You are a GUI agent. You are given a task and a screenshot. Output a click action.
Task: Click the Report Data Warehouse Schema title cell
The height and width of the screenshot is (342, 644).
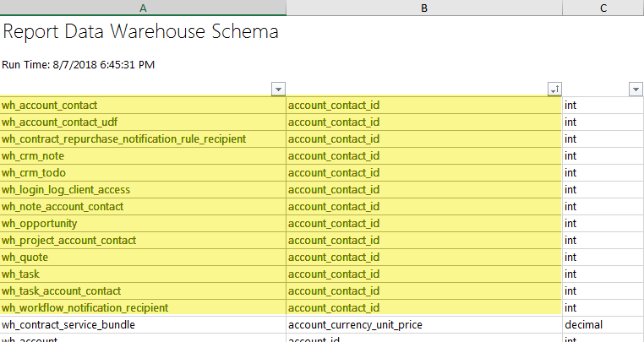[140, 33]
